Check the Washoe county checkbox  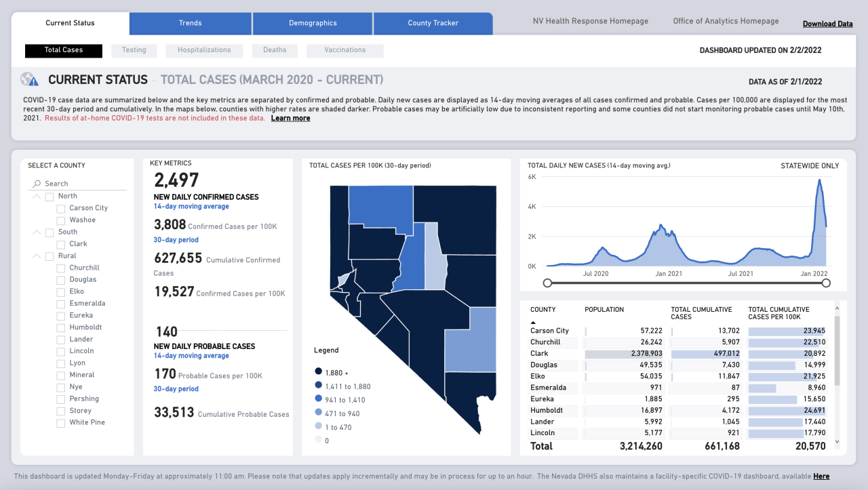pos(61,220)
